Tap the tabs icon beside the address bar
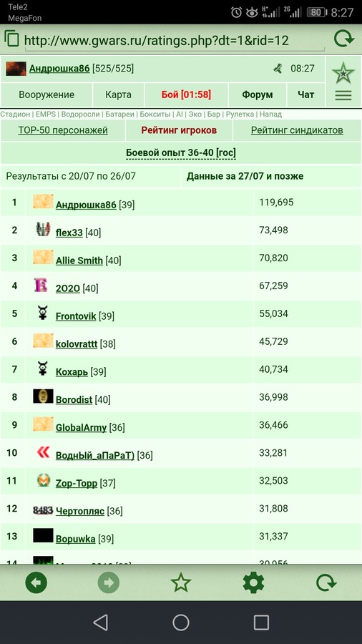Screen dimensions: 362x644 pyautogui.click(x=11, y=39)
